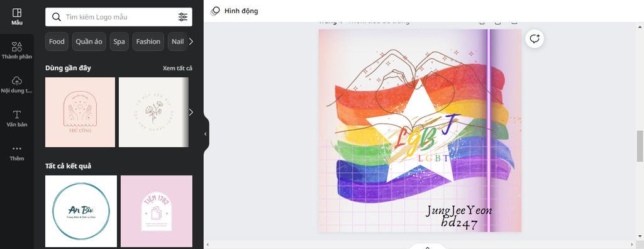This screenshot has width=644, height=249.
Task: Select the Food category chip
Action: [x=57, y=41]
